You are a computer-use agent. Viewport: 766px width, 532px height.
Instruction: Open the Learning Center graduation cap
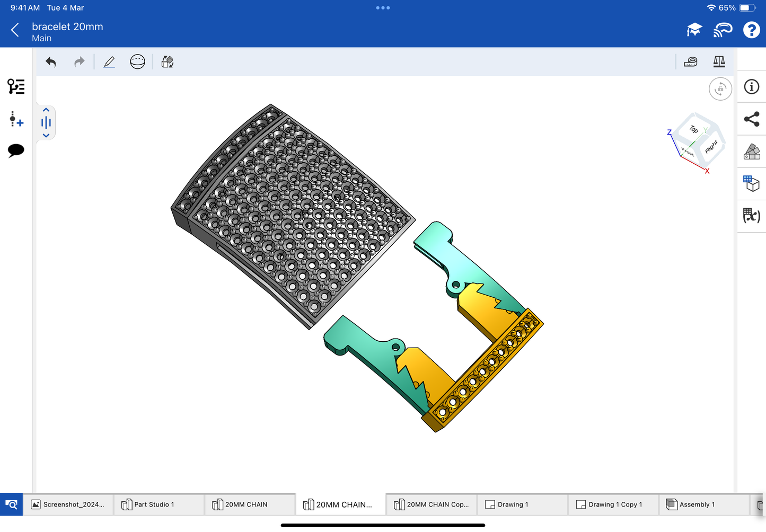click(694, 30)
